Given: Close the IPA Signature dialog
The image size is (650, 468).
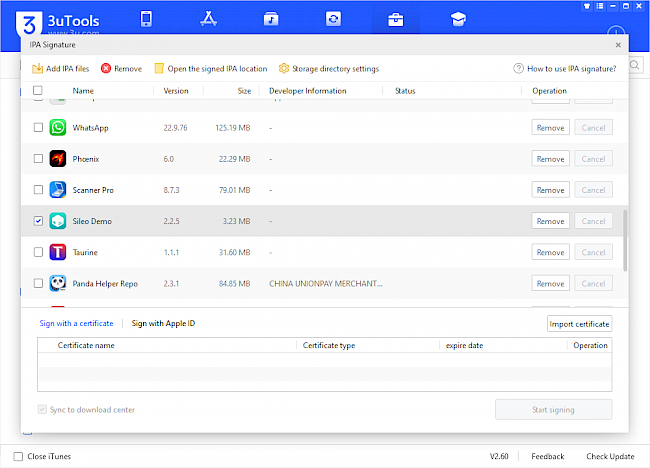Looking at the screenshot, I should (x=618, y=45).
